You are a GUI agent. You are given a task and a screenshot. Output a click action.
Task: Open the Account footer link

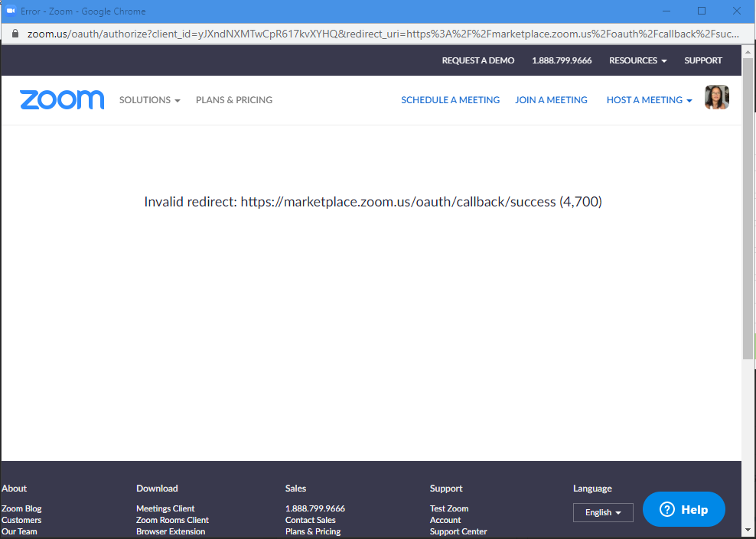click(x=445, y=520)
